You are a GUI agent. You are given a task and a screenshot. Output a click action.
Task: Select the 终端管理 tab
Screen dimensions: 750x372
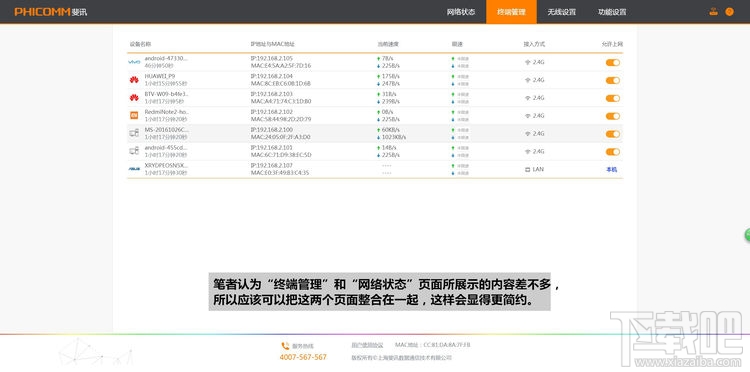511,12
